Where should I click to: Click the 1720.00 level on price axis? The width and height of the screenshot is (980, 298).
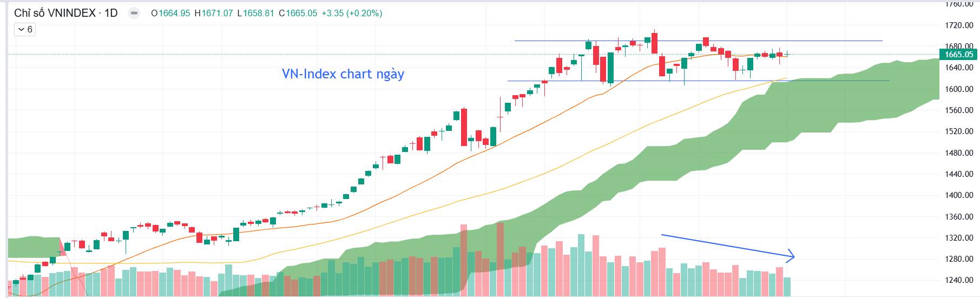(959, 25)
